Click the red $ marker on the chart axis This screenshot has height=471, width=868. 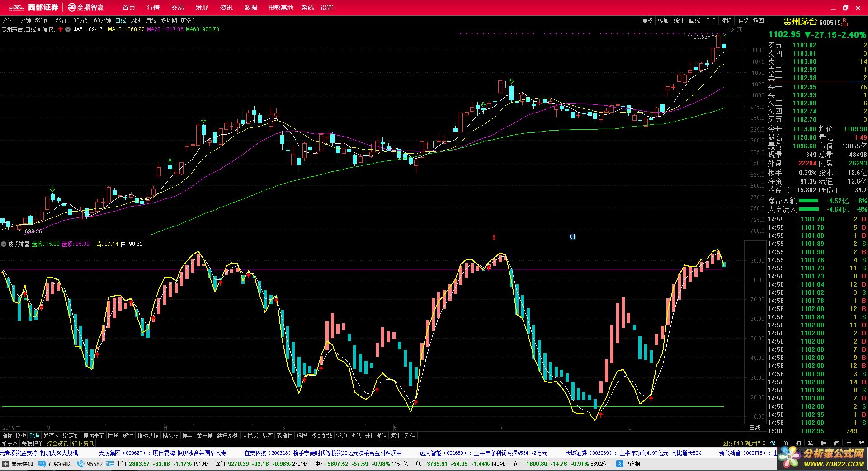pos(494,237)
